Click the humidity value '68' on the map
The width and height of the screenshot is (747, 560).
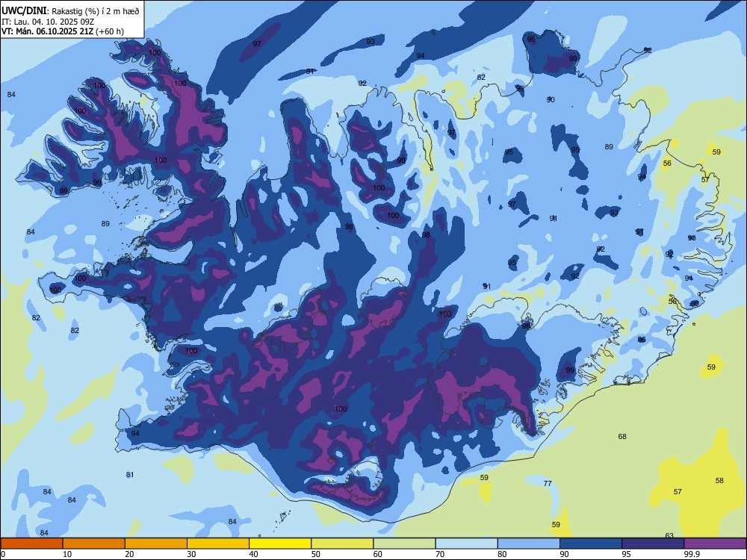tap(622, 436)
